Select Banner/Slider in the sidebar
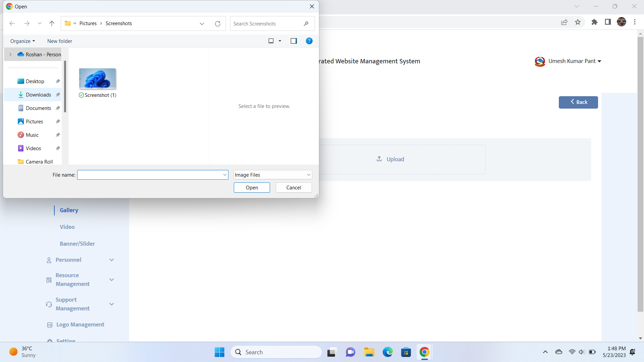The width and height of the screenshot is (644, 362). pyautogui.click(x=77, y=244)
